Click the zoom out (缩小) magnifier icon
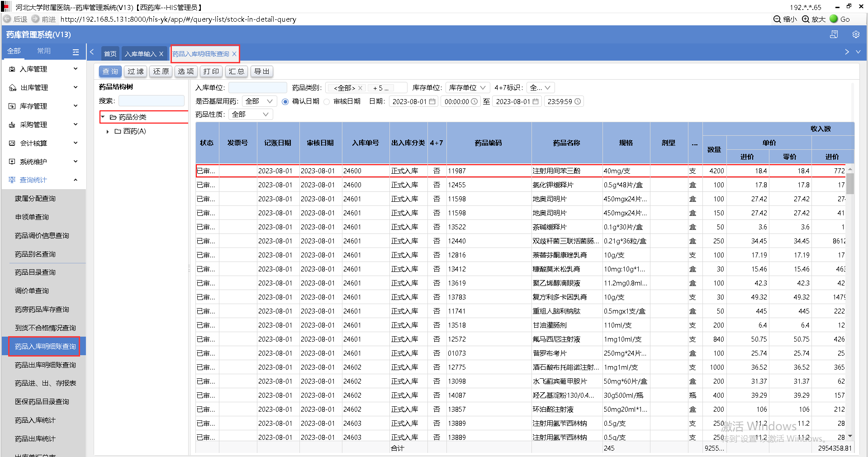Screen dimensions: 868x457 (777, 19)
